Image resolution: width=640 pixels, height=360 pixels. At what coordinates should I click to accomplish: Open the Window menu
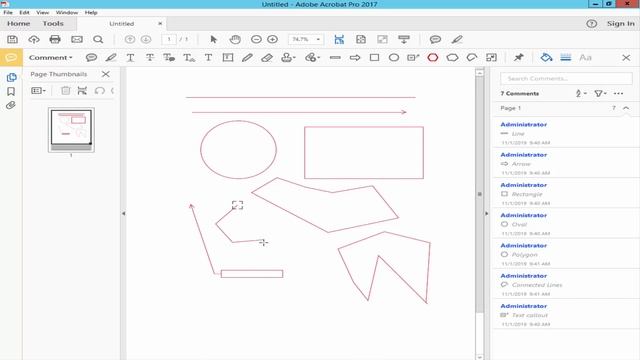click(x=67, y=13)
